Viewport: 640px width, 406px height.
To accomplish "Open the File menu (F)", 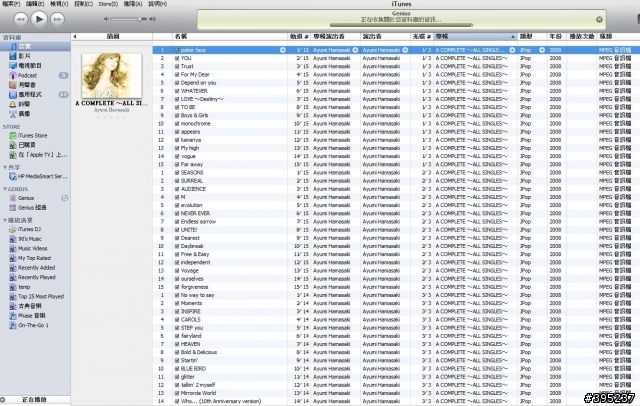I will tap(11, 4).
